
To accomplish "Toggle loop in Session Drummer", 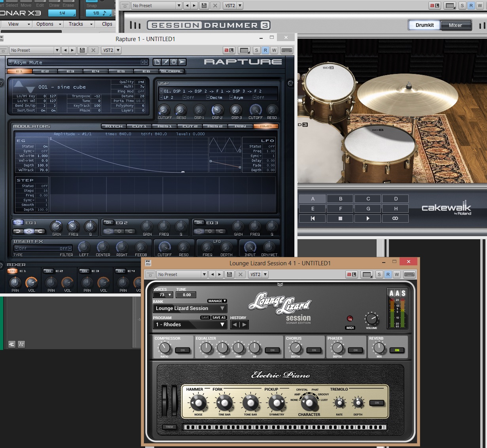I will [396, 218].
